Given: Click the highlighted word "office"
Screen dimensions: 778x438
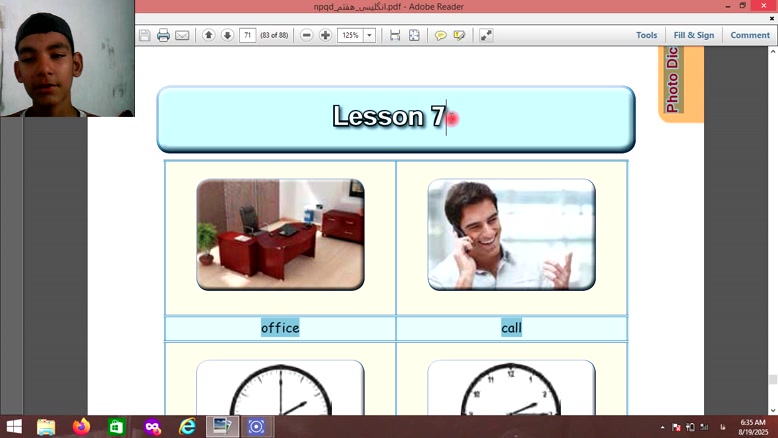Looking at the screenshot, I should (x=280, y=328).
